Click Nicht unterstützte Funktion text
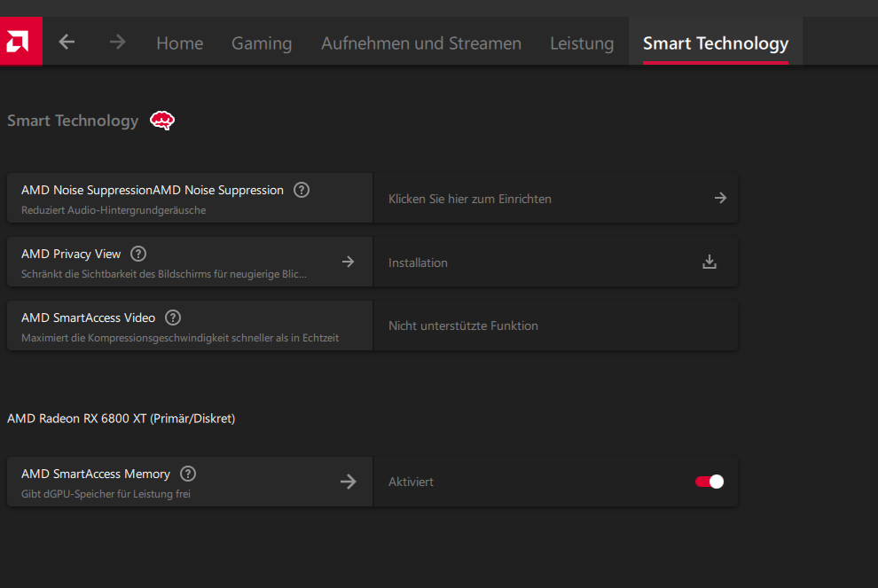Viewport: 878px width, 588px height. [463, 325]
